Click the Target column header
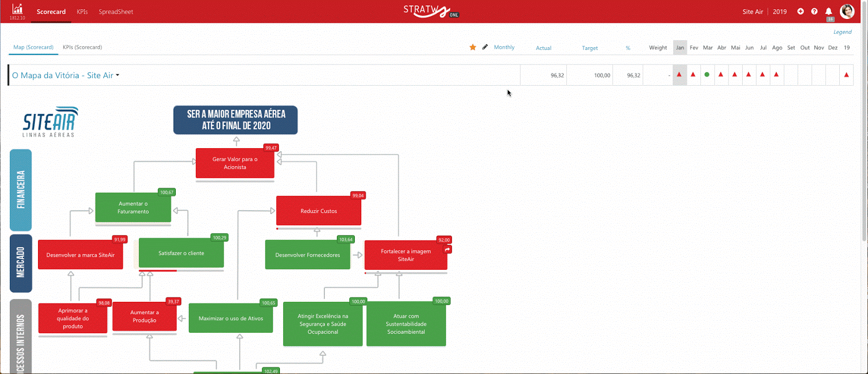868x374 pixels. tap(590, 48)
